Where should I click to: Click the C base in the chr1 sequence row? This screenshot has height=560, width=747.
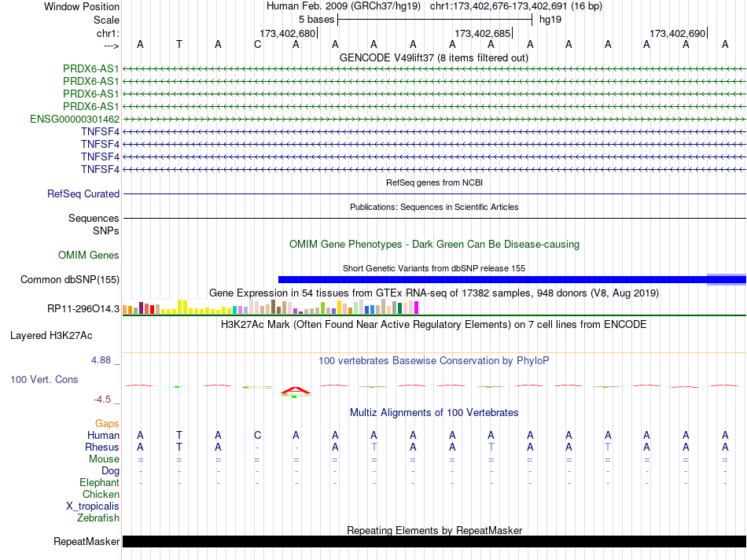[x=257, y=44]
